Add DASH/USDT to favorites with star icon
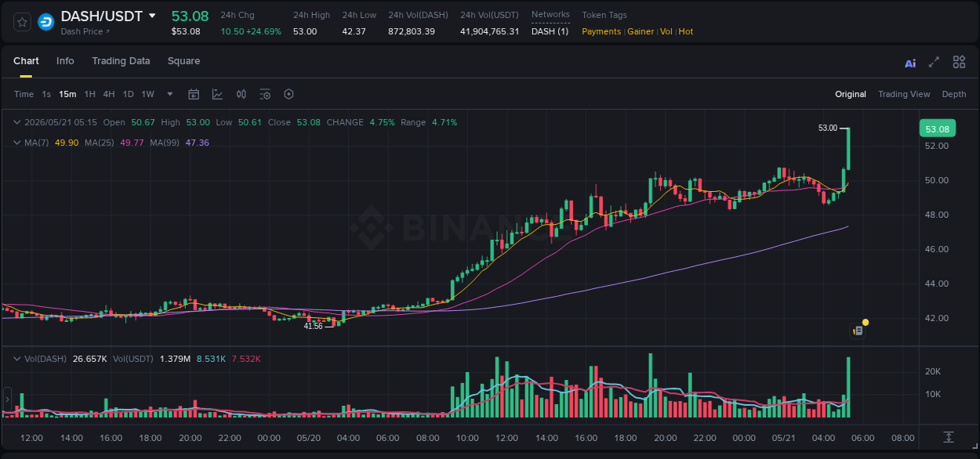The width and height of the screenshot is (980, 459). 23,22
